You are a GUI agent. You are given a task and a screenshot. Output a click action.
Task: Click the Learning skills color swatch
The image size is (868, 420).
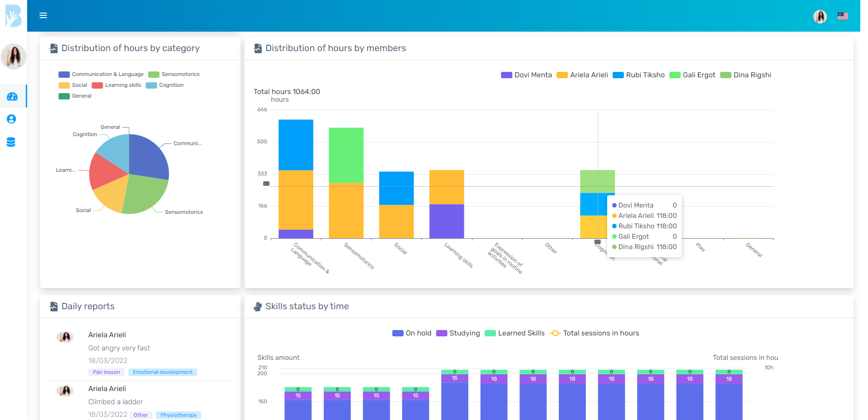click(x=97, y=85)
